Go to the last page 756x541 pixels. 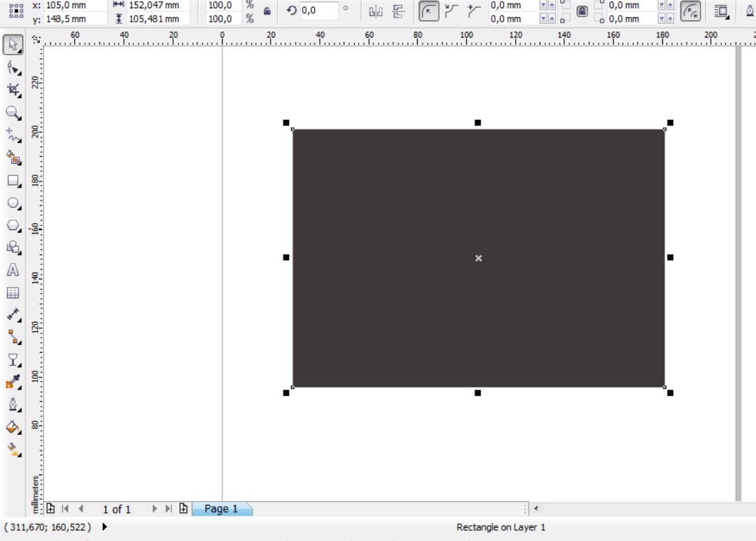pyautogui.click(x=168, y=509)
